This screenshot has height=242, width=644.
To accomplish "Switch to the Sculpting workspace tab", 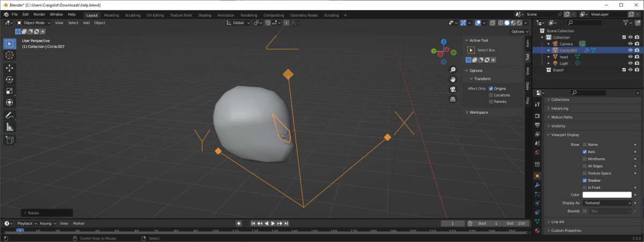I will click(133, 15).
